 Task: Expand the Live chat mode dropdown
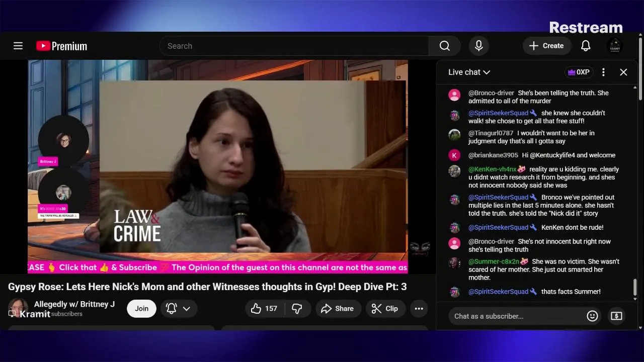[x=469, y=72]
